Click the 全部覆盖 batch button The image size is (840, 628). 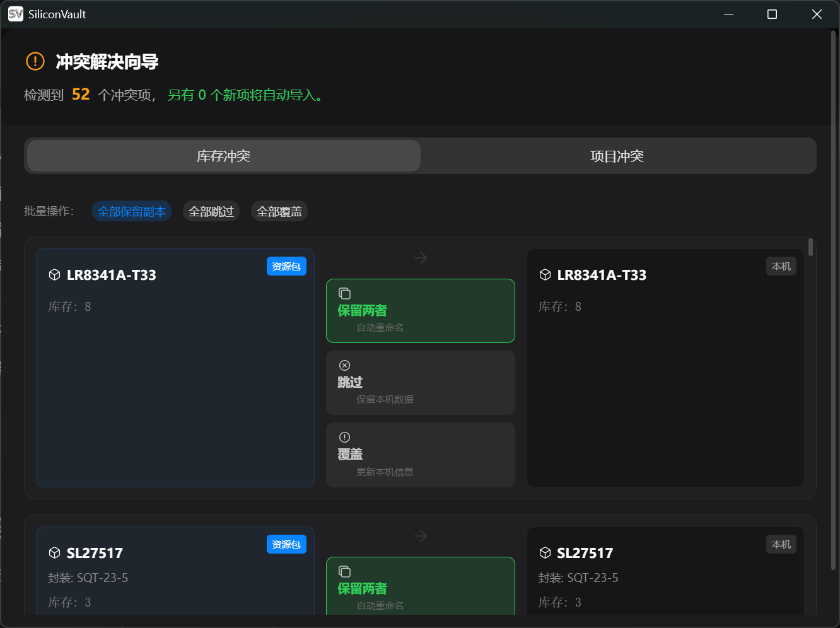[279, 211]
